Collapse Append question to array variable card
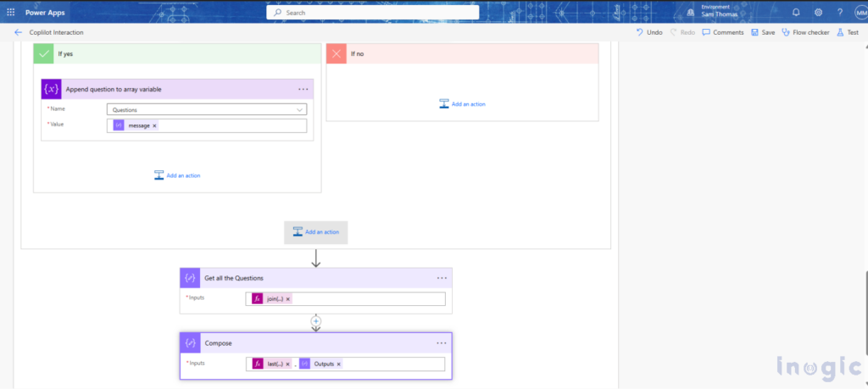Viewport: 868px width, 389px height. click(177, 89)
